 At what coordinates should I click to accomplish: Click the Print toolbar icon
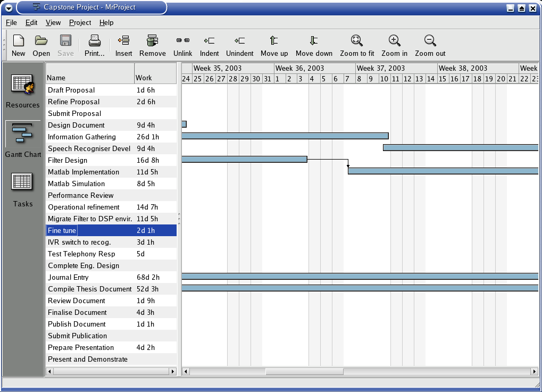(x=95, y=41)
